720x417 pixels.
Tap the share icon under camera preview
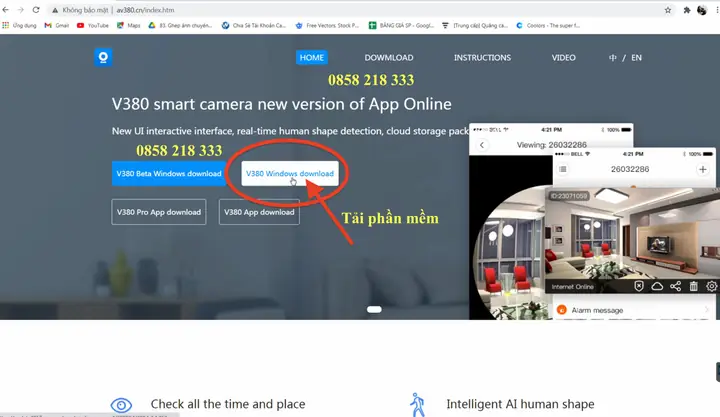point(675,287)
